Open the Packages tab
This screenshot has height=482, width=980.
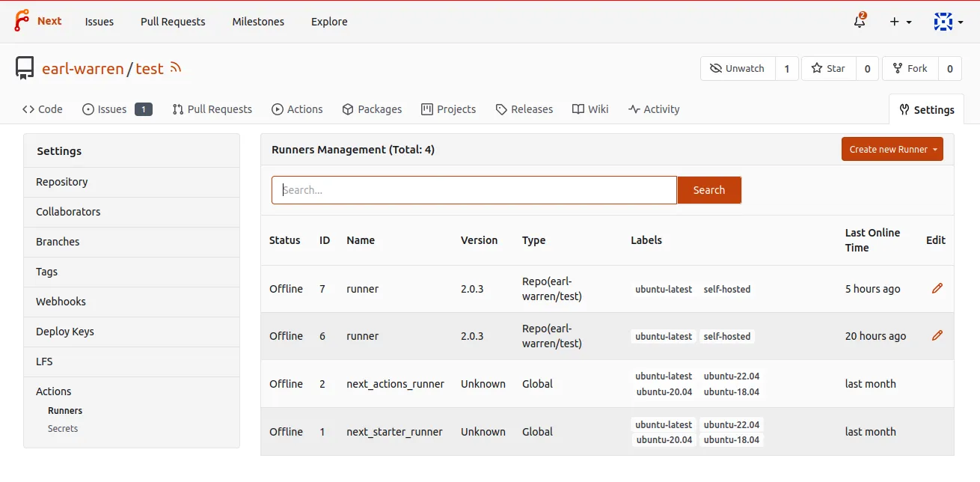(372, 109)
